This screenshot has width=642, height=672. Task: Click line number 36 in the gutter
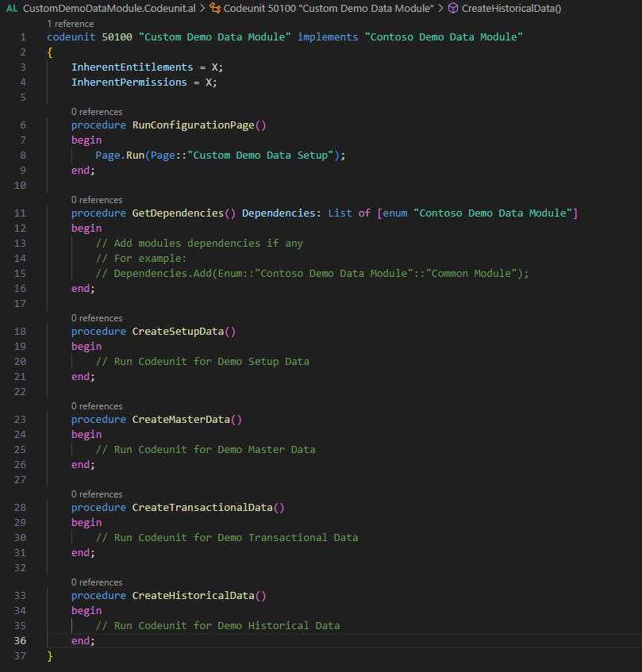(x=20, y=641)
